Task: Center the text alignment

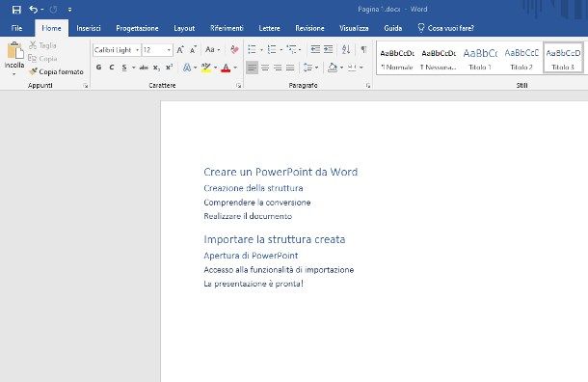Action: [265, 68]
